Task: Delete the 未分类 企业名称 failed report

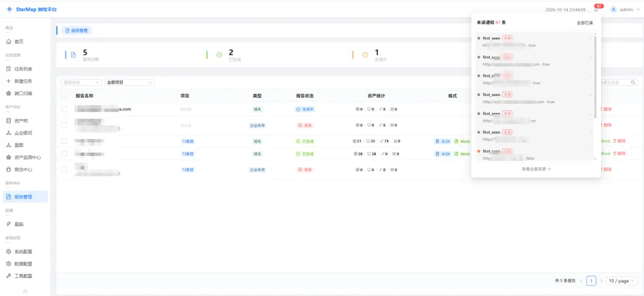Action: pos(606,125)
